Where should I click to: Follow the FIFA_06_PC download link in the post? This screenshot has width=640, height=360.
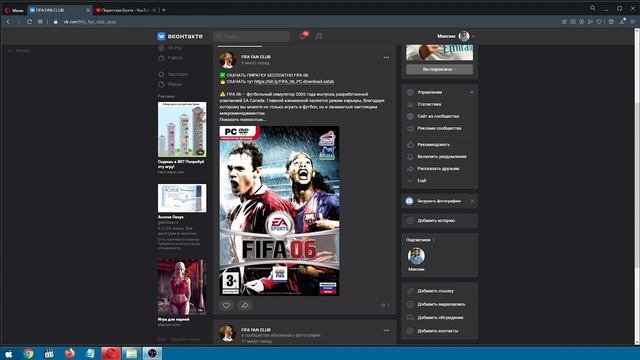[x=294, y=82]
